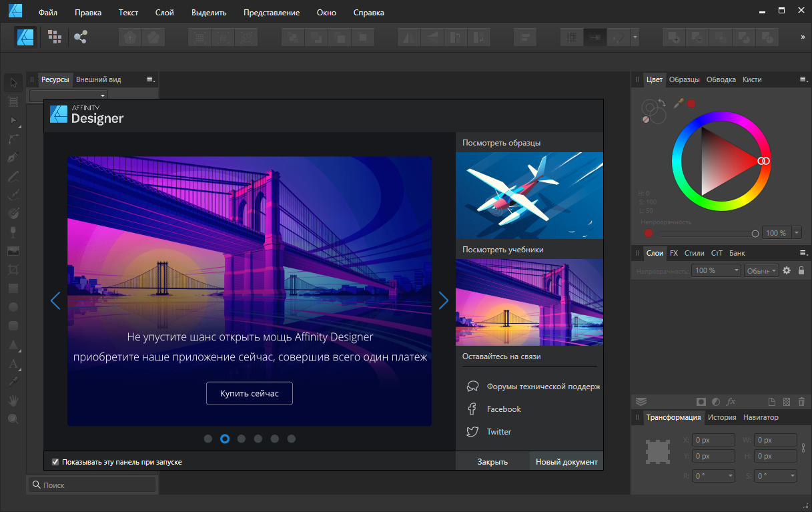This screenshot has width=812, height=512.
Task: Select the Node tool
Action: 13,121
